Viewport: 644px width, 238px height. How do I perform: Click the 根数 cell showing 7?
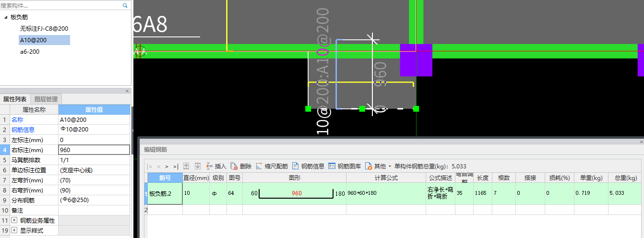503,193
